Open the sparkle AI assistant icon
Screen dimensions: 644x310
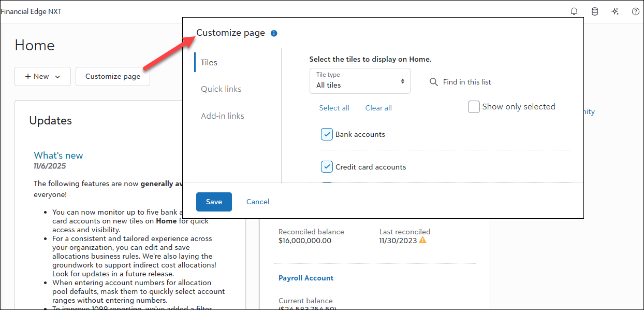615,11
